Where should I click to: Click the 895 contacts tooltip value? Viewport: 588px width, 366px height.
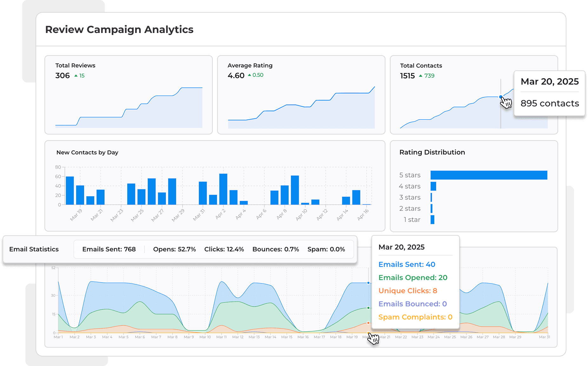[550, 103]
